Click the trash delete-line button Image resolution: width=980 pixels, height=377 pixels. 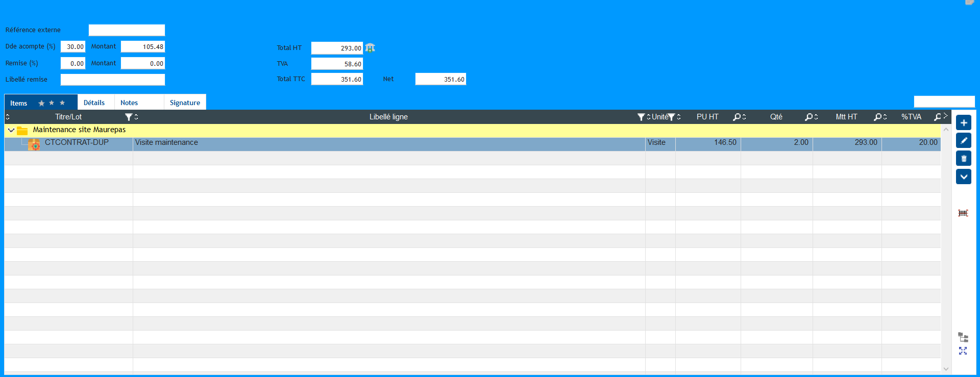(x=963, y=159)
